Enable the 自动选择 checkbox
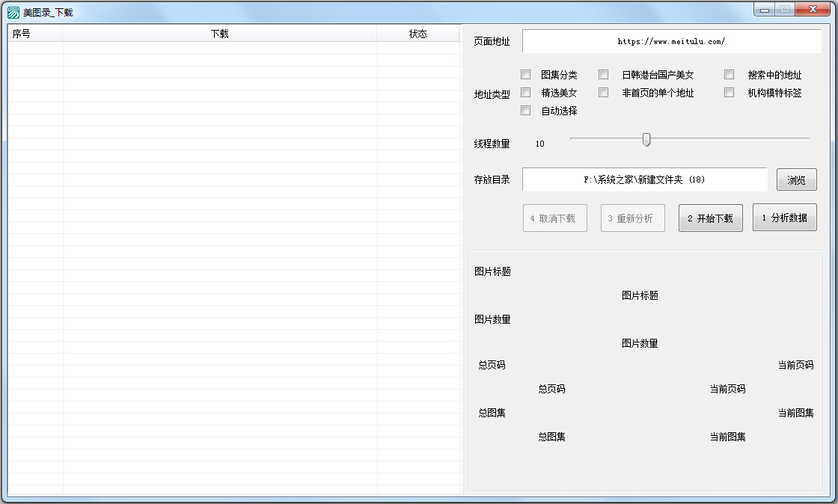838x504 pixels. (526, 111)
